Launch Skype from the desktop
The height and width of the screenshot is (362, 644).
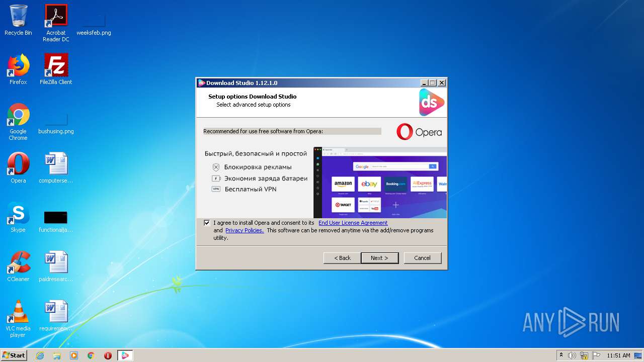click(18, 217)
